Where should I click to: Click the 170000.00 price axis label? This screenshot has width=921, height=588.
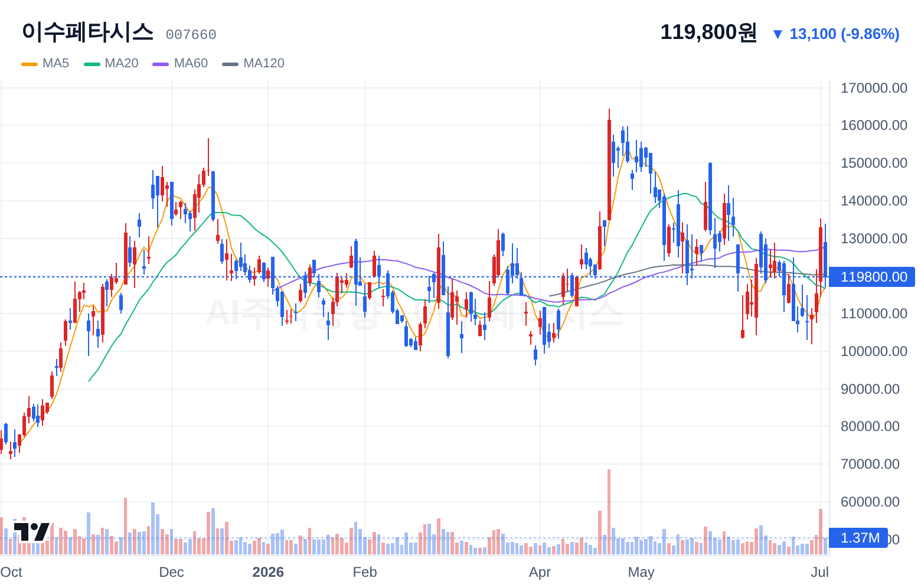click(x=874, y=88)
